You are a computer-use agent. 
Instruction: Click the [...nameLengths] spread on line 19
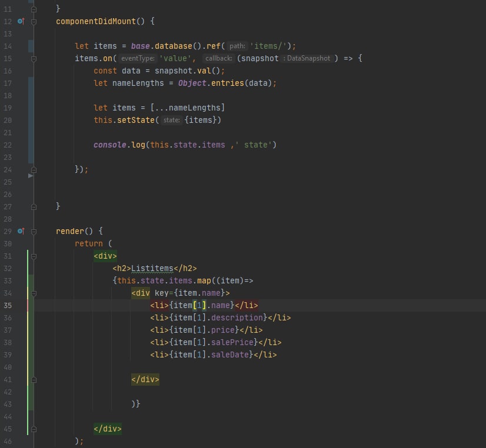coord(187,108)
